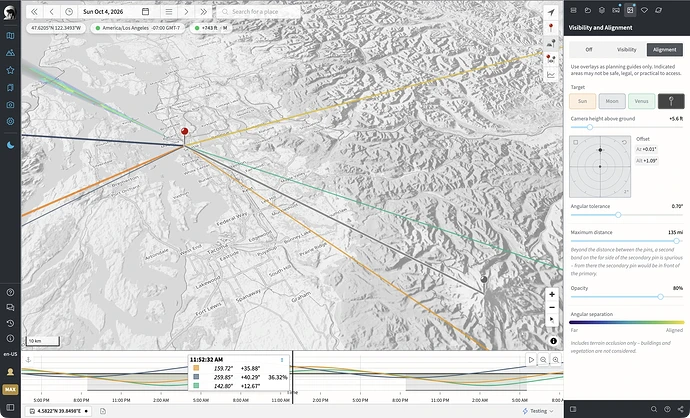This screenshot has width=690, height=418.
Task: Edit the Alt offset value field
Action: click(x=646, y=161)
